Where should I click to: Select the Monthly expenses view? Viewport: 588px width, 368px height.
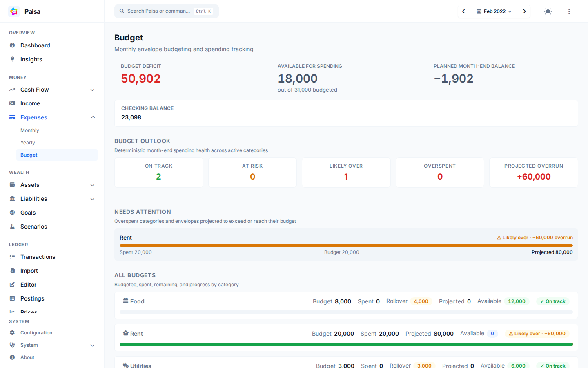[x=57, y=130]
